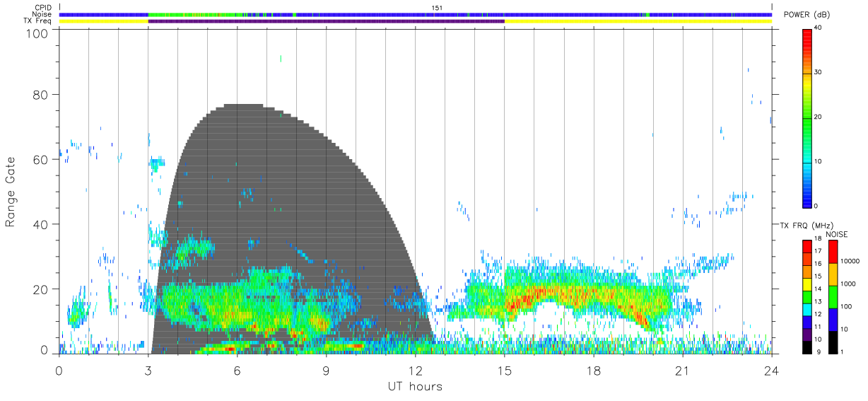Click the y-axis tick label "100"
868x401 pixels.
coord(37,33)
